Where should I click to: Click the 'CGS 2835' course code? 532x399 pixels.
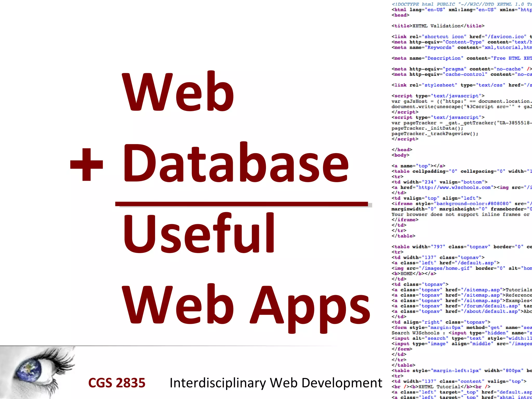pos(117,383)
